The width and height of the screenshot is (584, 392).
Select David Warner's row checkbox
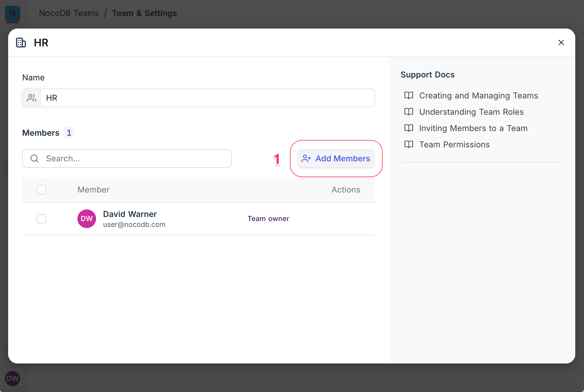pos(41,219)
